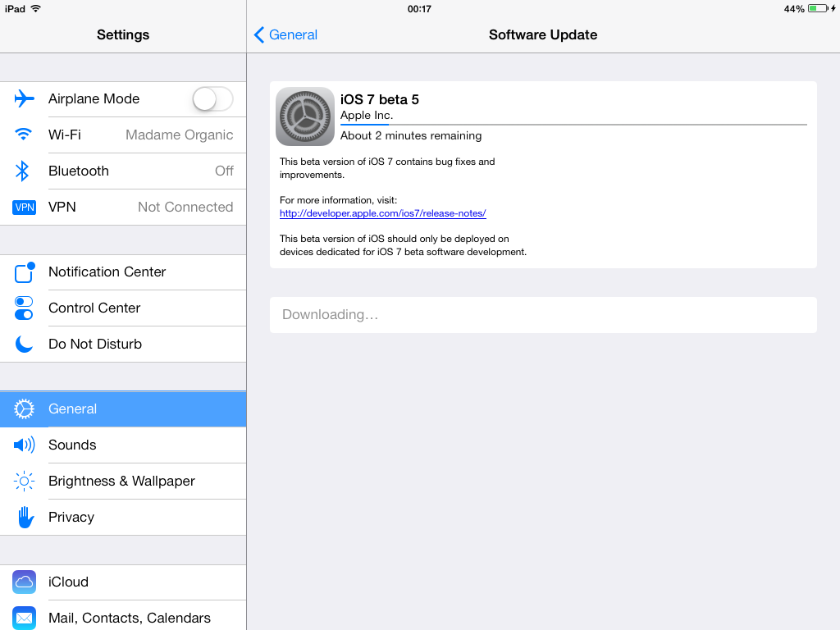This screenshot has width=840, height=630.
Task: Toggle the Airplane Mode switch
Action: pyautogui.click(x=212, y=99)
